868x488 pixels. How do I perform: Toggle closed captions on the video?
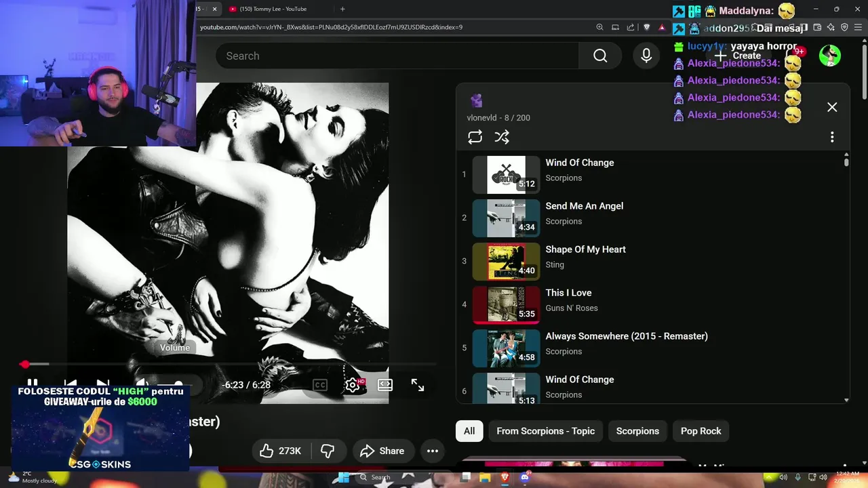[x=320, y=385]
